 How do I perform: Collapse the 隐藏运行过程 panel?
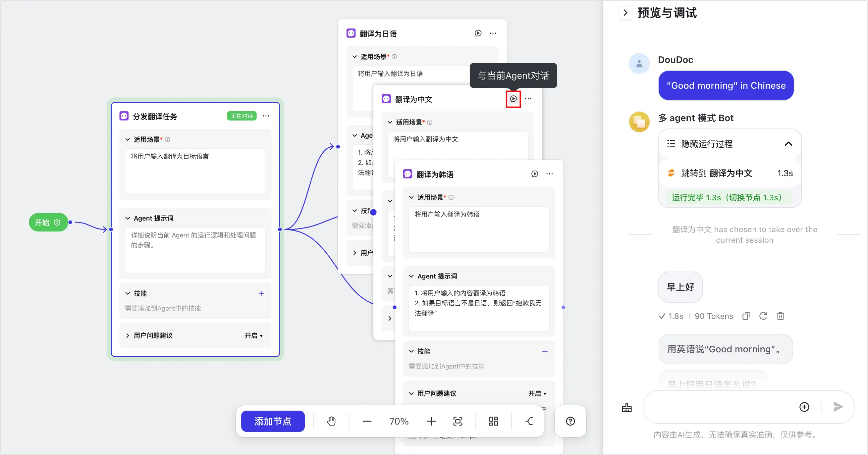[788, 144]
